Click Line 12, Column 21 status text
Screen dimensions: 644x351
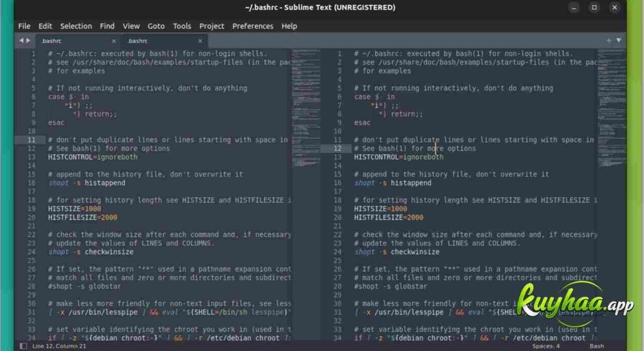tap(59, 346)
